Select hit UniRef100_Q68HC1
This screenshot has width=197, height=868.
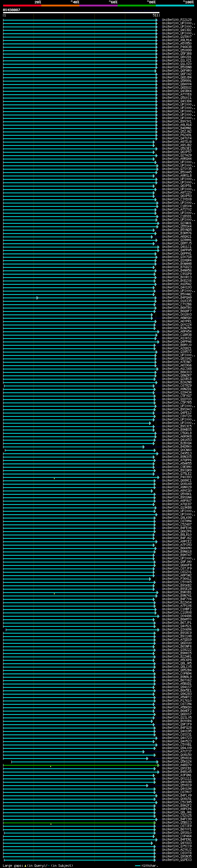[176, 481]
